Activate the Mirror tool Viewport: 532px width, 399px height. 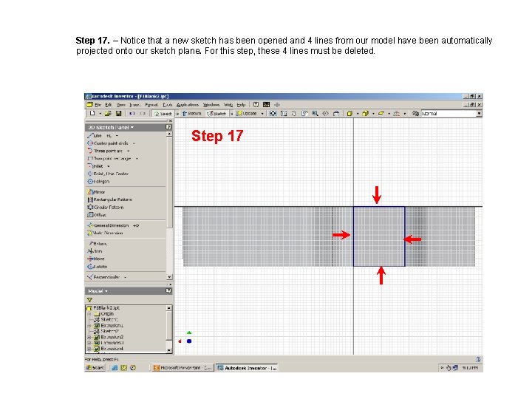96,192
